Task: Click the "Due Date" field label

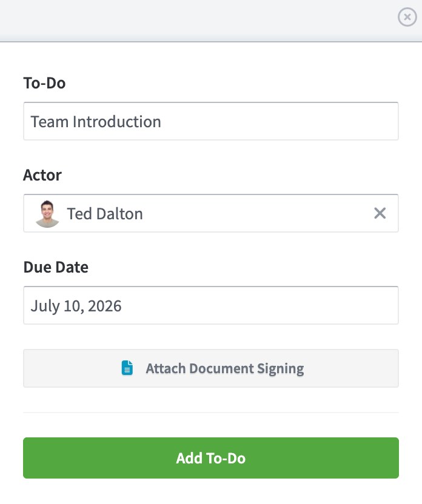Action: tap(56, 267)
